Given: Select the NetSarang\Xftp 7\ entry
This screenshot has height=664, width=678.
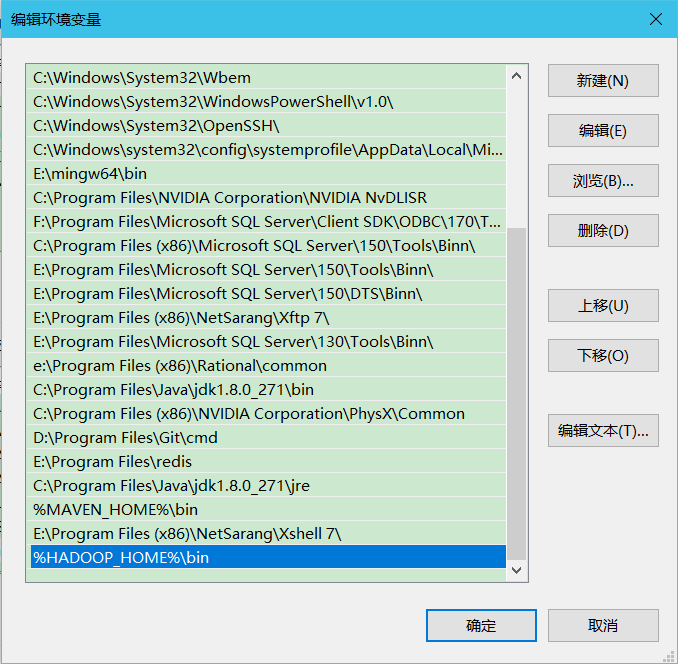Looking at the screenshot, I should point(266,318).
